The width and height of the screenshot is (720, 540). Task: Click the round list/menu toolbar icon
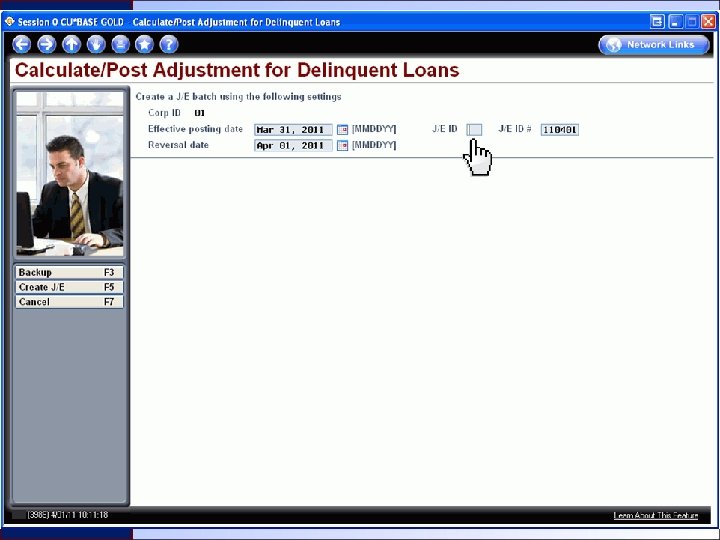(x=120, y=45)
